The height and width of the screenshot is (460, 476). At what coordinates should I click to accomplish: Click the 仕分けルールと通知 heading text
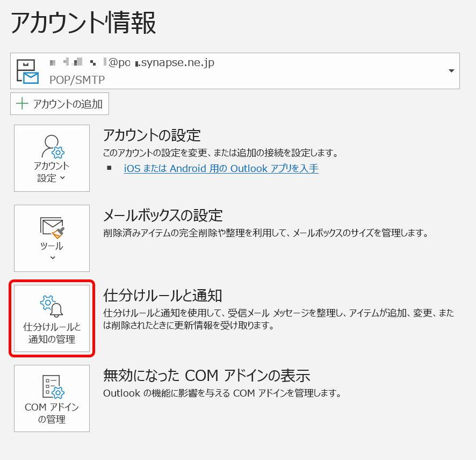click(163, 296)
